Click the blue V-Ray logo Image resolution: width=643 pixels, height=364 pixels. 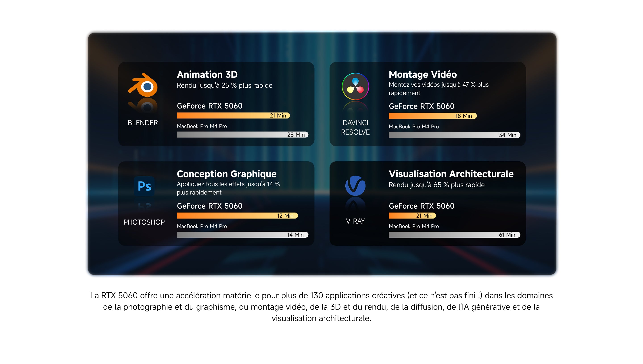355,186
